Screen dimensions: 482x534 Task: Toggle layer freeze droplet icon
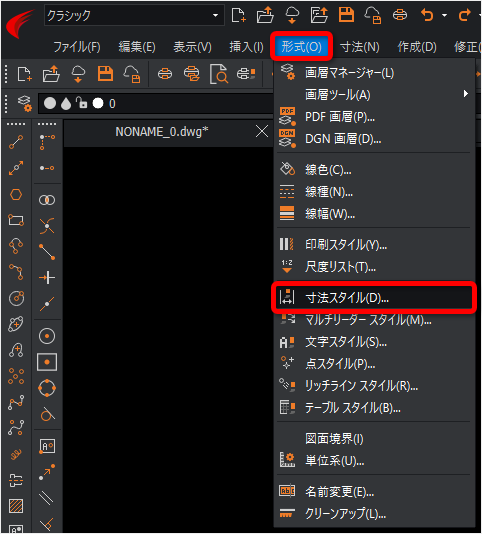point(66,104)
